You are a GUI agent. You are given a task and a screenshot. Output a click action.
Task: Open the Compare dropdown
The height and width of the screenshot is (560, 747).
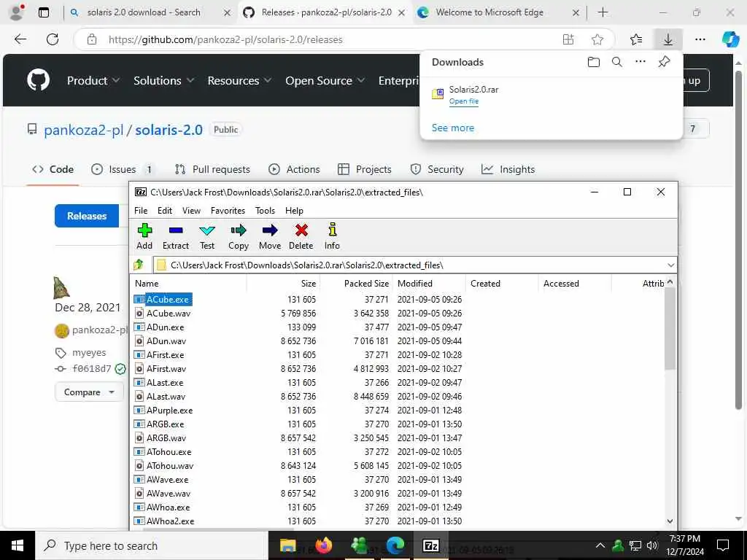(88, 392)
